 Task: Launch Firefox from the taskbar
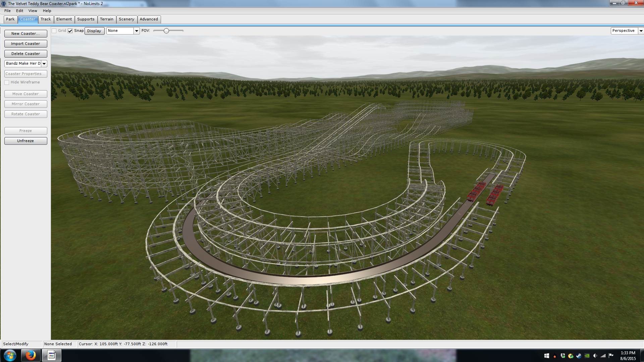[31, 355]
